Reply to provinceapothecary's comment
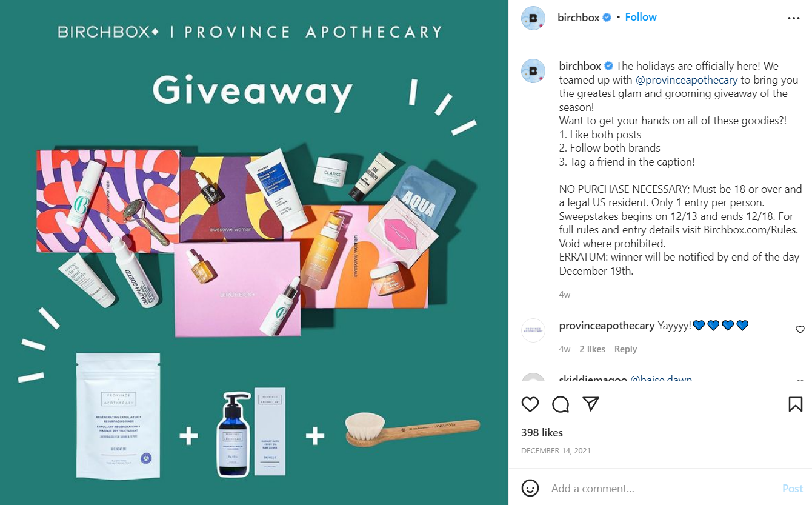This screenshot has height=505, width=812. [x=625, y=349]
